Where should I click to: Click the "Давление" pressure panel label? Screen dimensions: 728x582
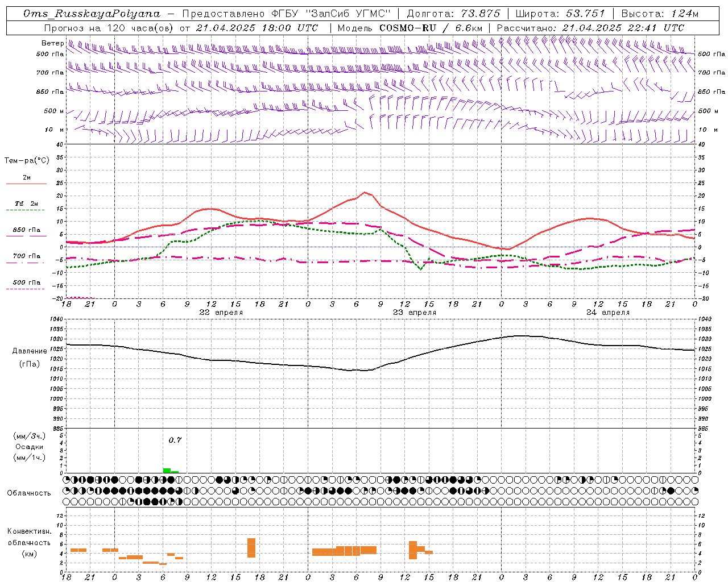pyautogui.click(x=30, y=351)
